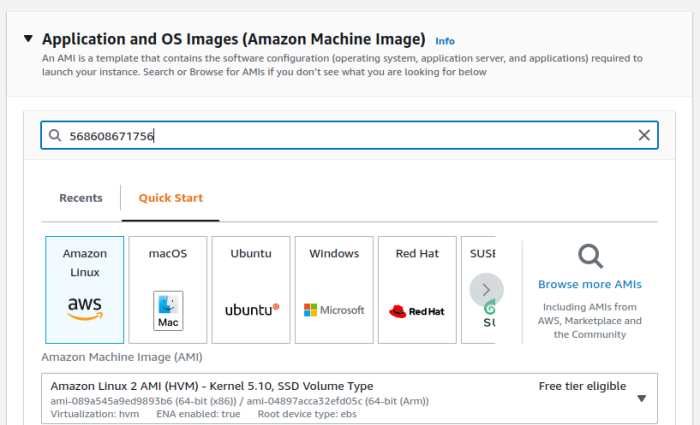Click the magnifier icon in search box
The height and width of the screenshot is (425, 700).
pos(55,136)
